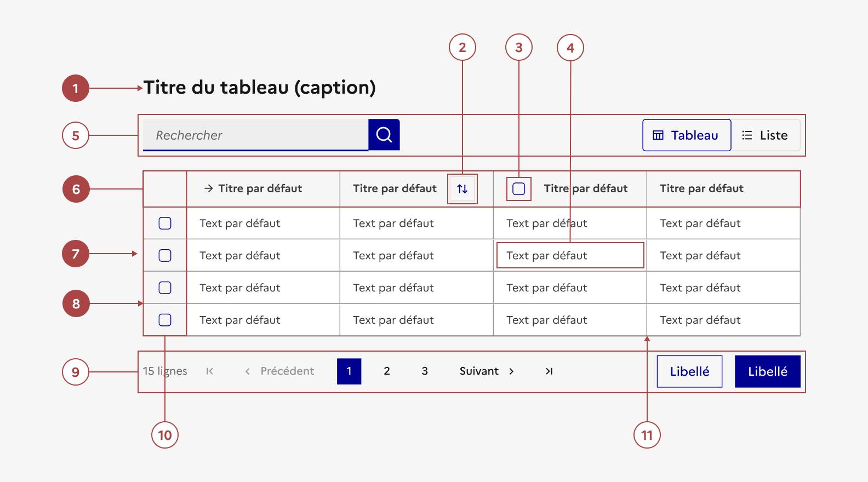Focus the Rechercher search input field

[255, 135]
